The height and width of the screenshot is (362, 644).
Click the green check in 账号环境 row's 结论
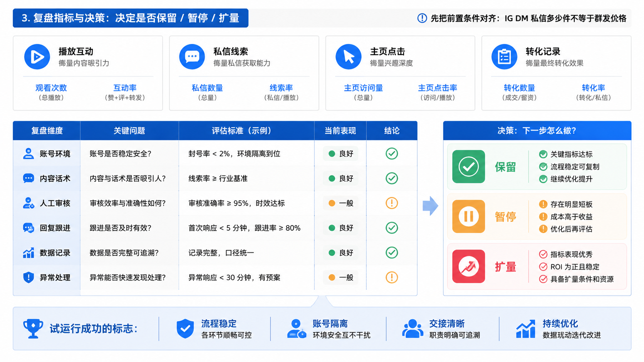[x=392, y=153]
